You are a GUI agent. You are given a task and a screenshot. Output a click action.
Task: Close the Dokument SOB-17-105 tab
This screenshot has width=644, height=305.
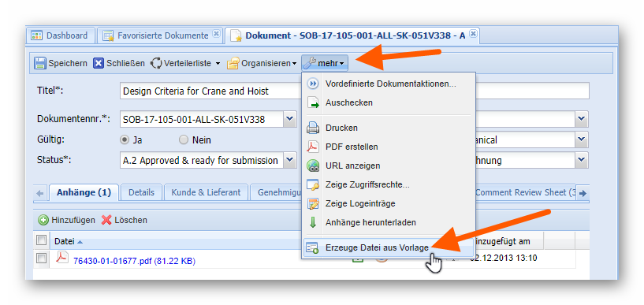pos(473,34)
